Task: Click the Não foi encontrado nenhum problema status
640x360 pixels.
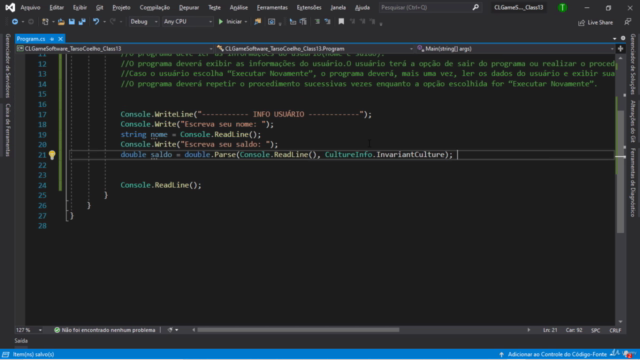Action: [x=105, y=330]
